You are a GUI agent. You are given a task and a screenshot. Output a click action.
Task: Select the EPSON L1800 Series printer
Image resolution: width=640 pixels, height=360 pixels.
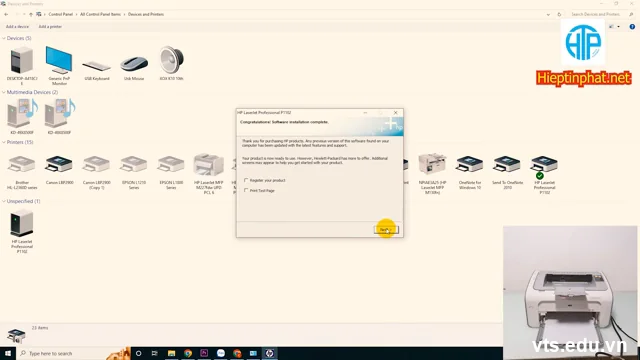click(x=171, y=164)
